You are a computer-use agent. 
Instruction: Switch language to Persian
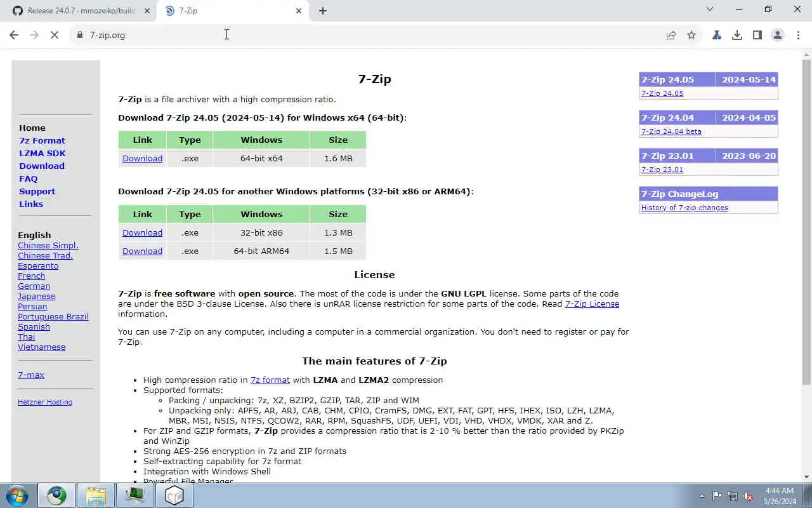point(32,306)
